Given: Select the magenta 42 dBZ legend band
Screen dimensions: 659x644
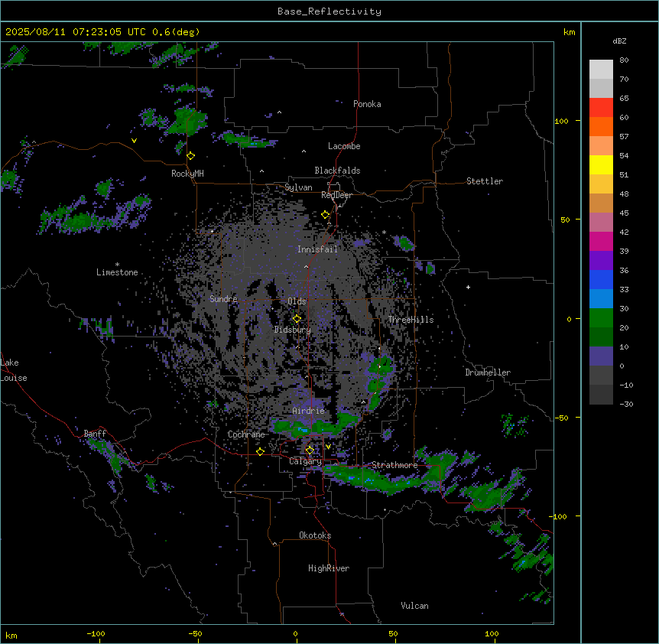Looking at the screenshot, I should (x=601, y=241).
